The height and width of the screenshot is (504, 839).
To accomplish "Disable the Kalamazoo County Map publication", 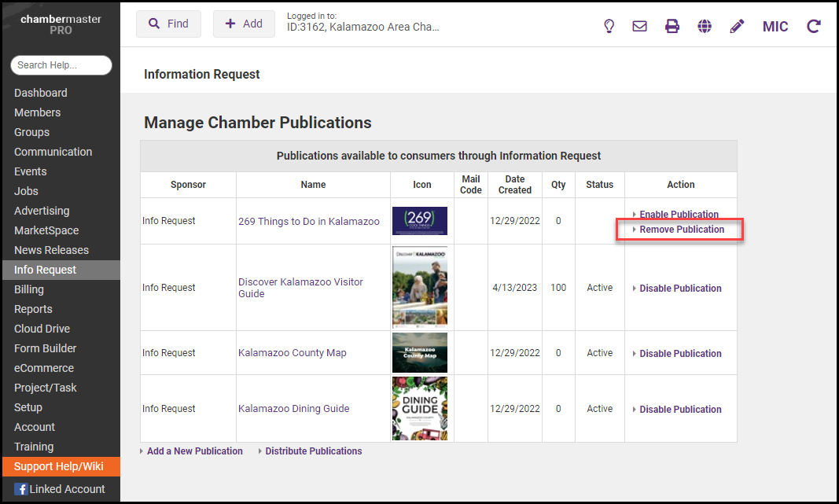I will [680, 354].
